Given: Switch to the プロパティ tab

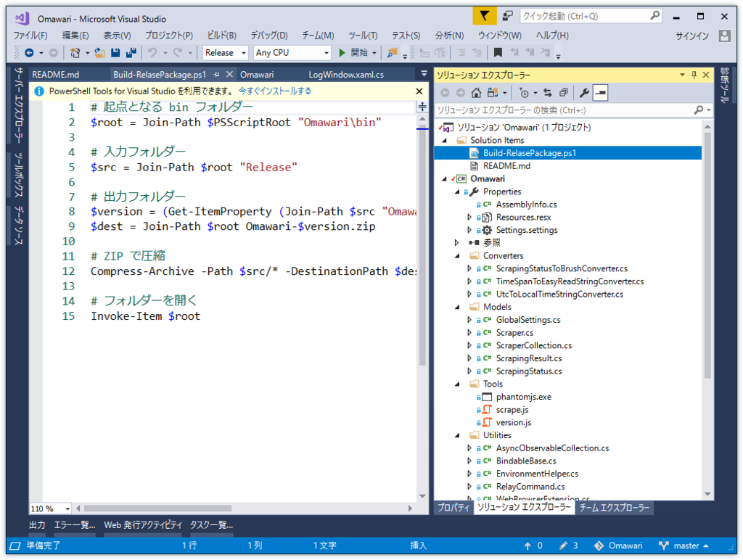Looking at the screenshot, I should [x=453, y=508].
